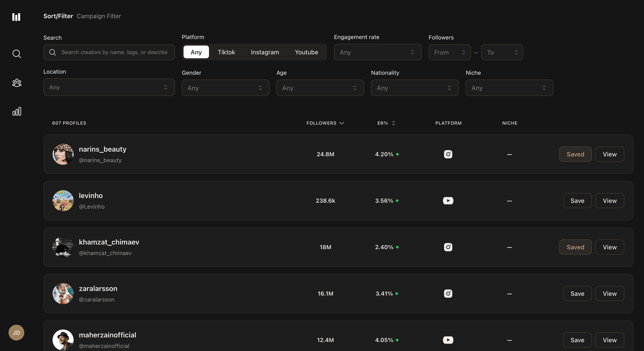Image resolution: width=644 pixels, height=351 pixels.
Task: Click the JD user avatar
Action: click(16, 333)
